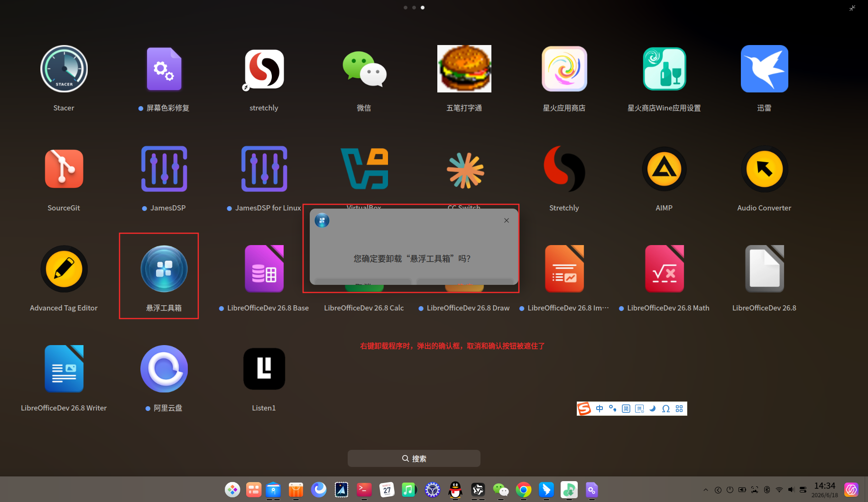This screenshot has height=502, width=868.
Task: Launch 迅雷 from the app grid
Action: pyautogui.click(x=765, y=69)
